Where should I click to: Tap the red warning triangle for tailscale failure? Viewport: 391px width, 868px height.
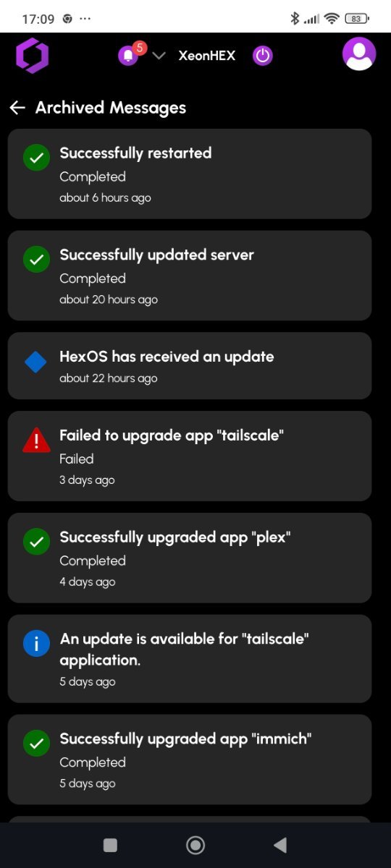[36, 439]
